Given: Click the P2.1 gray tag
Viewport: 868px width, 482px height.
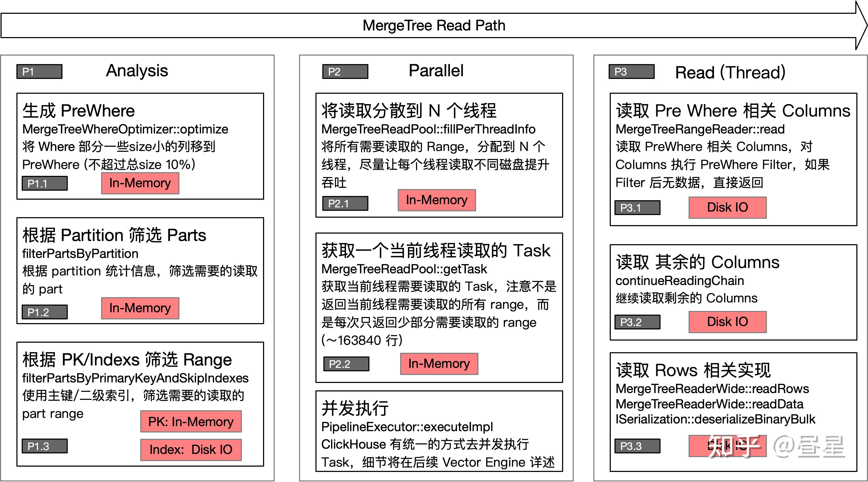Looking at the screenshot, I should click(345, 203).
